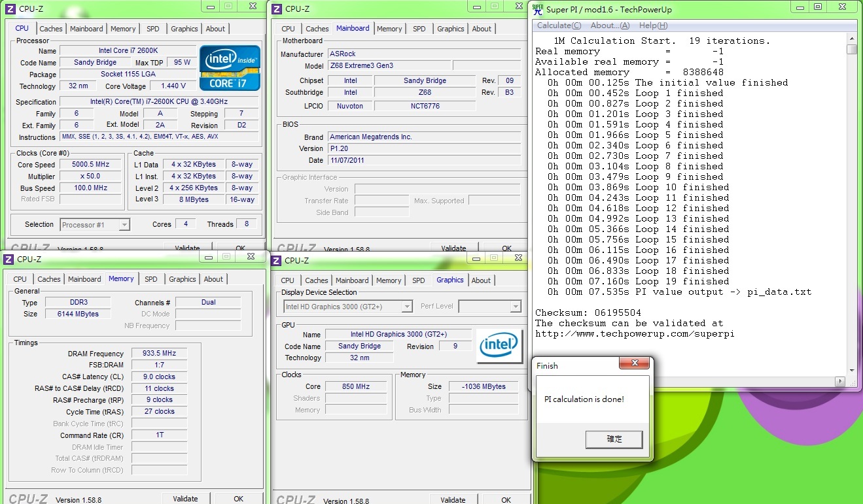Click the CPU-Z icon of the graphics window
863x504 pixels.
(276, 260)
